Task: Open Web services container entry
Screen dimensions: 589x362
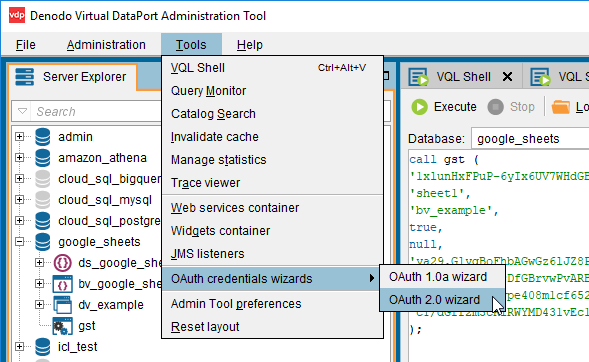Action: click(x=272, y=208)
